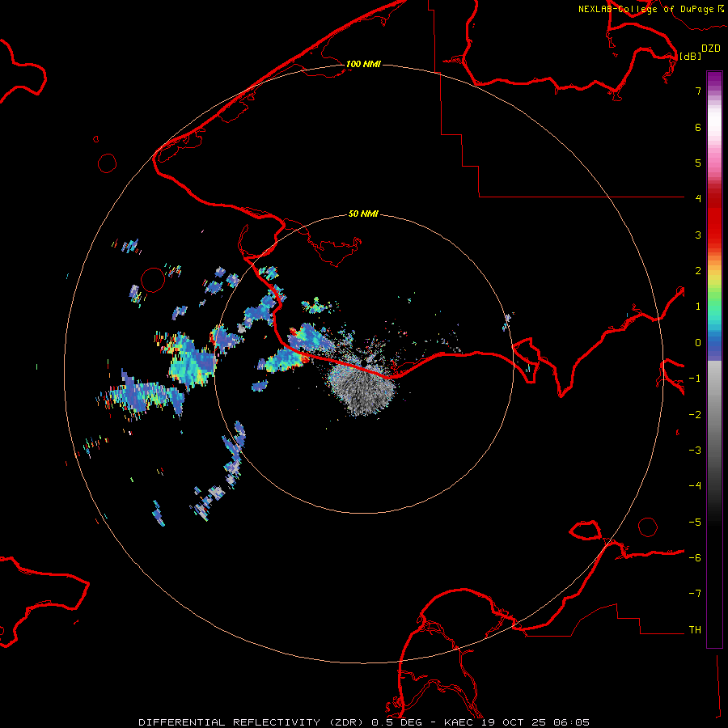Click the "-6" value on the color scale
The width and height of the screenshot is (728, 728).
tap(695, 558)
